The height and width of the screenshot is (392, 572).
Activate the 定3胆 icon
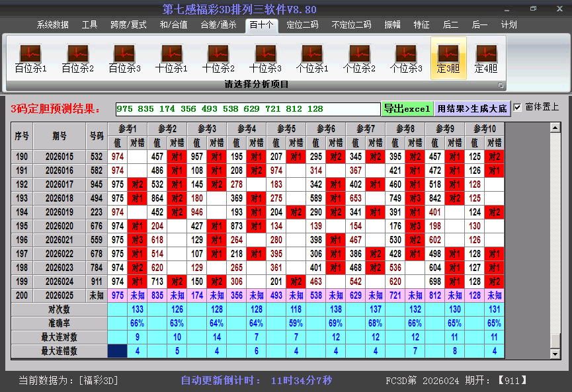(448, 58)
